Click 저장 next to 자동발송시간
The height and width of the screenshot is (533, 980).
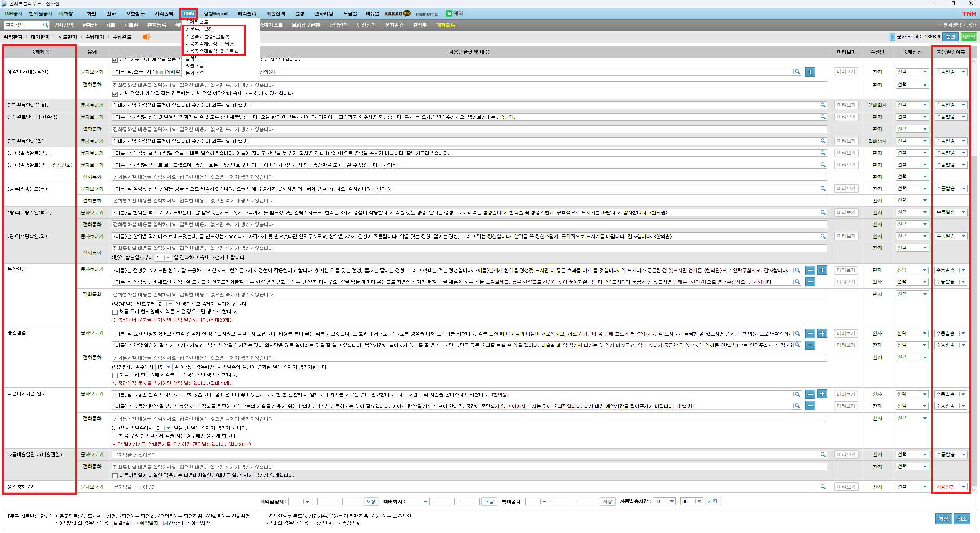[x=713, y=502]
